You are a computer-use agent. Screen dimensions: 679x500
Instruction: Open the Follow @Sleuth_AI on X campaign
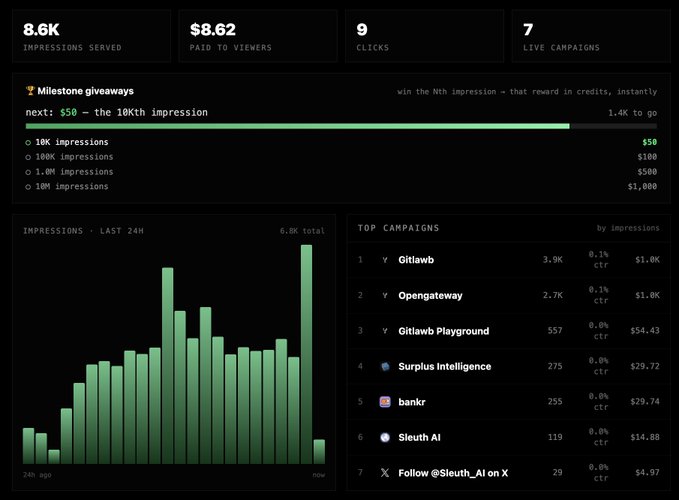(509, 473)
